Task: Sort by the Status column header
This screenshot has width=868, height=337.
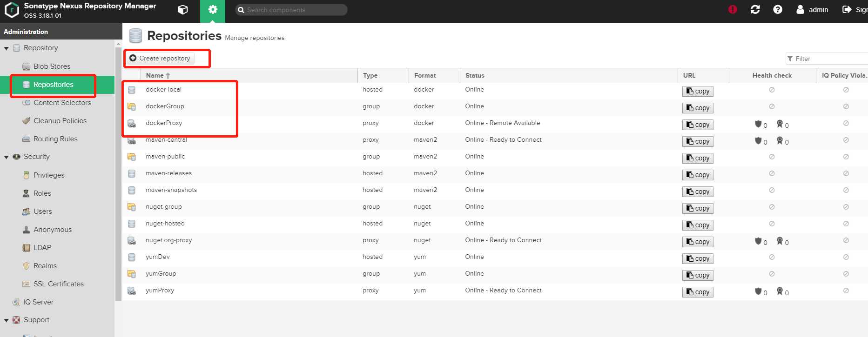Action: (x=569, y=75)
